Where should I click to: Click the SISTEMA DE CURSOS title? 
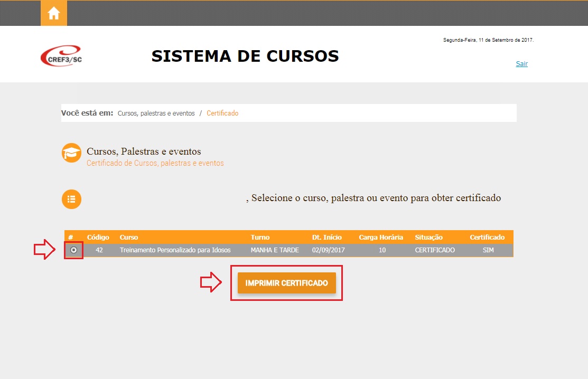(245, 56)
